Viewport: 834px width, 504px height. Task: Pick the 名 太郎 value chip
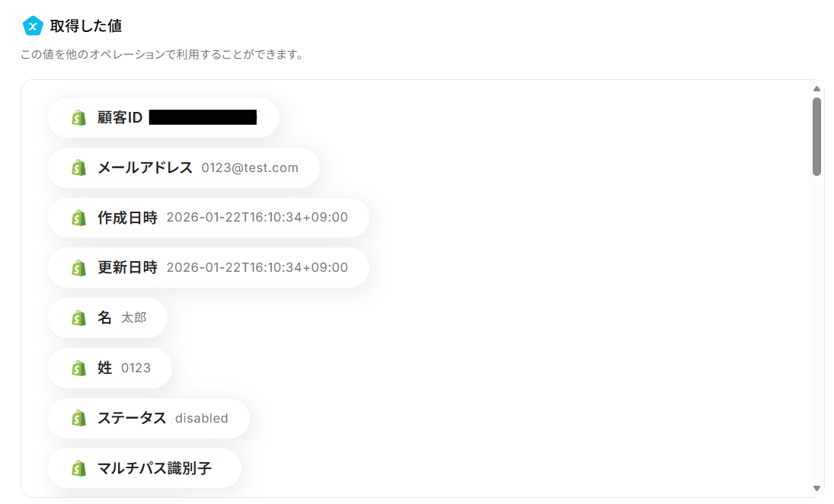[107, 318]
